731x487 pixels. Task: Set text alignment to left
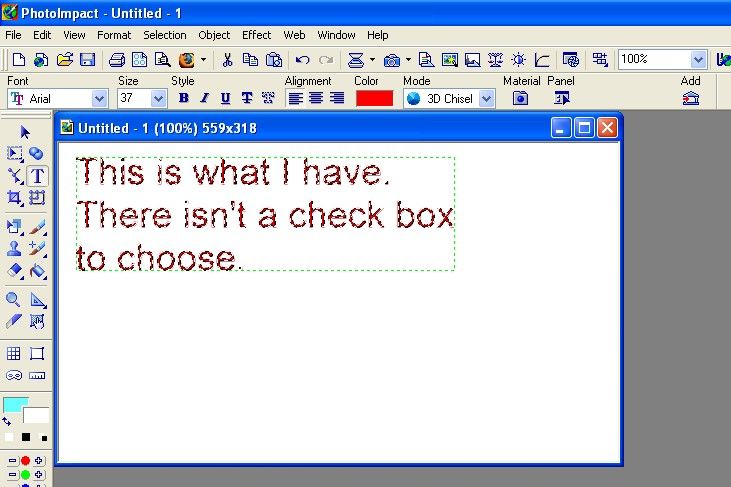point(296,98)
